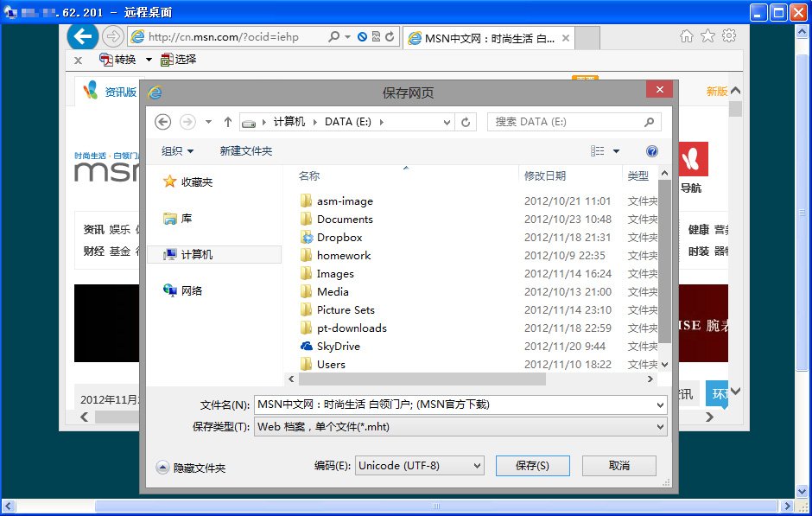The height and width of the screenshot is (516, 812).
Task: Click the 搜索 DATA (E:) search box
Action: coord(574,122)
